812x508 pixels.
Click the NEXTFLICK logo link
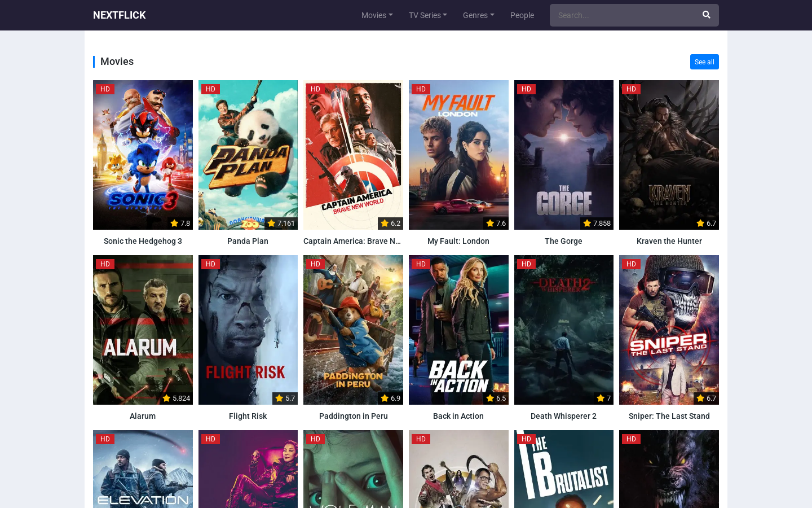[x=119, y=15]
